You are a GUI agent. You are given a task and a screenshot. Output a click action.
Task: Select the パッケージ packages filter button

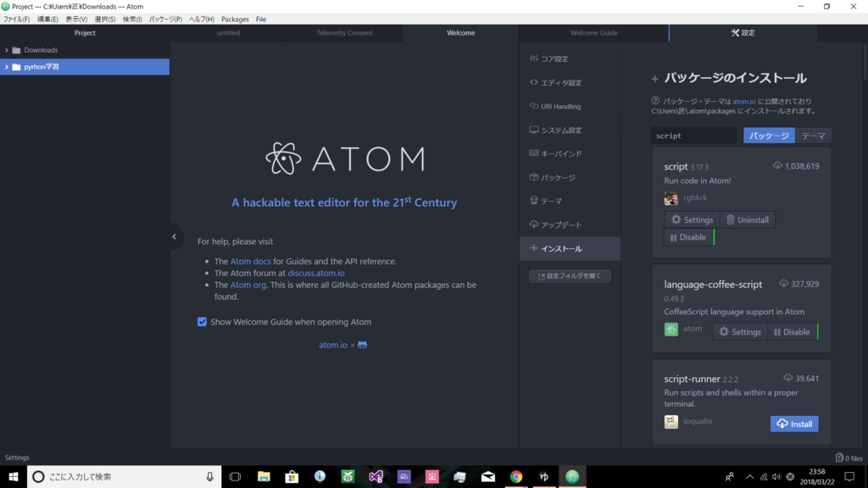click(x=769, y=136)
